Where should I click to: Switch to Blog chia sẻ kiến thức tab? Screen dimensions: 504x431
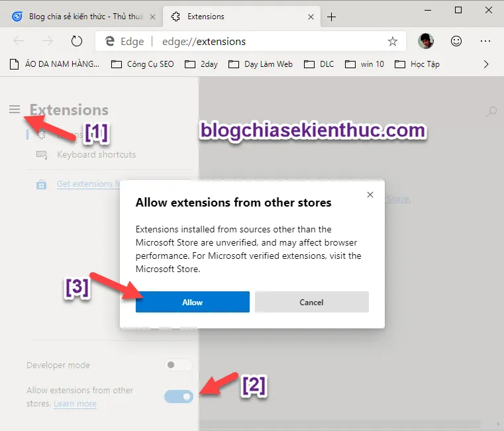[x=81, y=17]
